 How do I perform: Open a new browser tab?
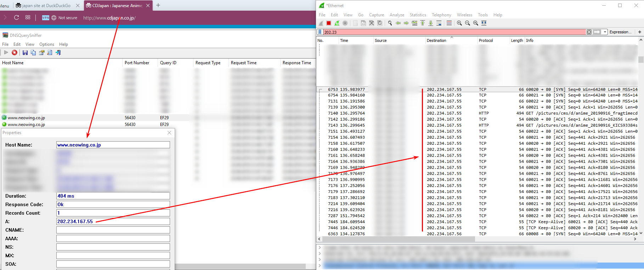(158, 5)
